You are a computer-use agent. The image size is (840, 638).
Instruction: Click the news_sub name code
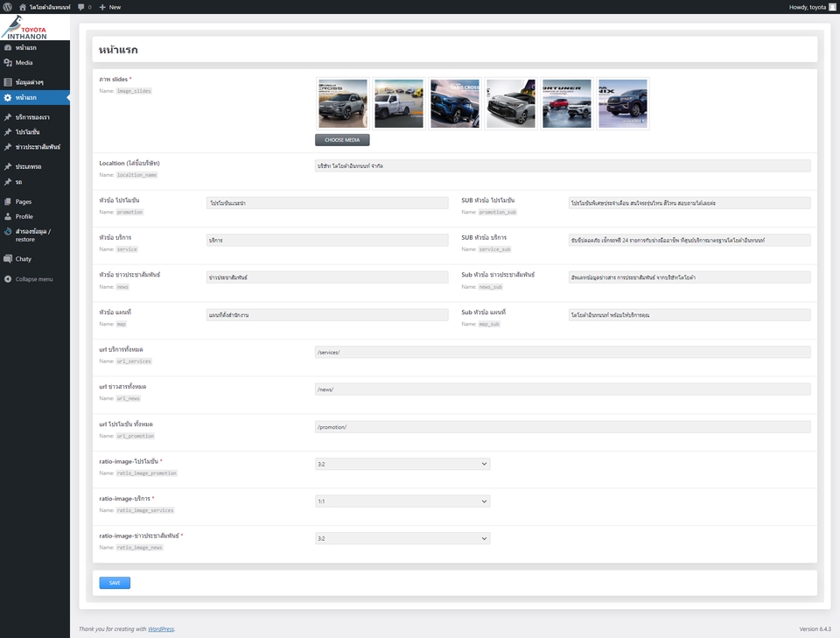pos(491,287)
